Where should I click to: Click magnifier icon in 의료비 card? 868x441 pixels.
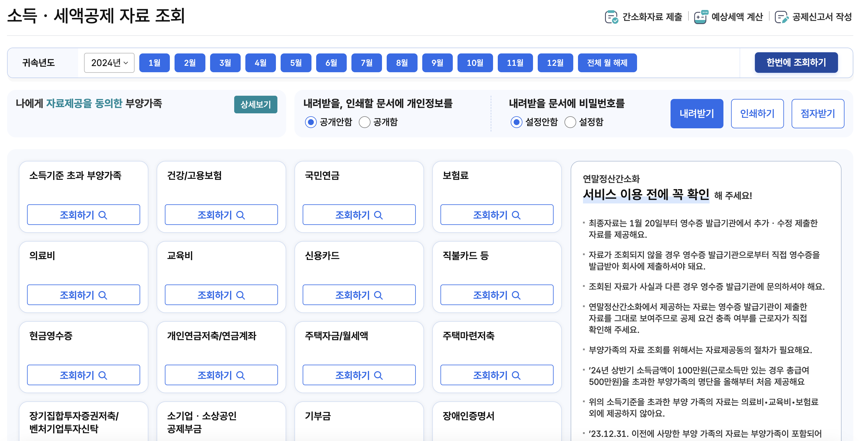click(103, 295)
